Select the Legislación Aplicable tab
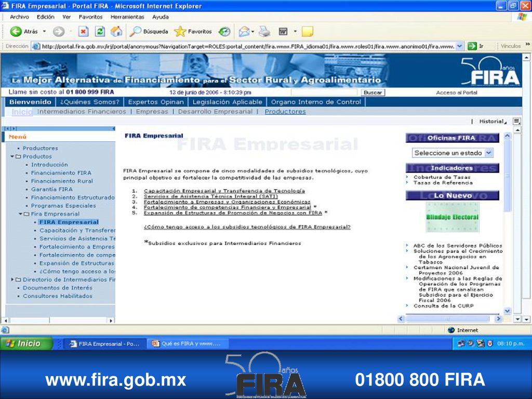This screenshot has width=532, height=399. click(x=228, y=102)
